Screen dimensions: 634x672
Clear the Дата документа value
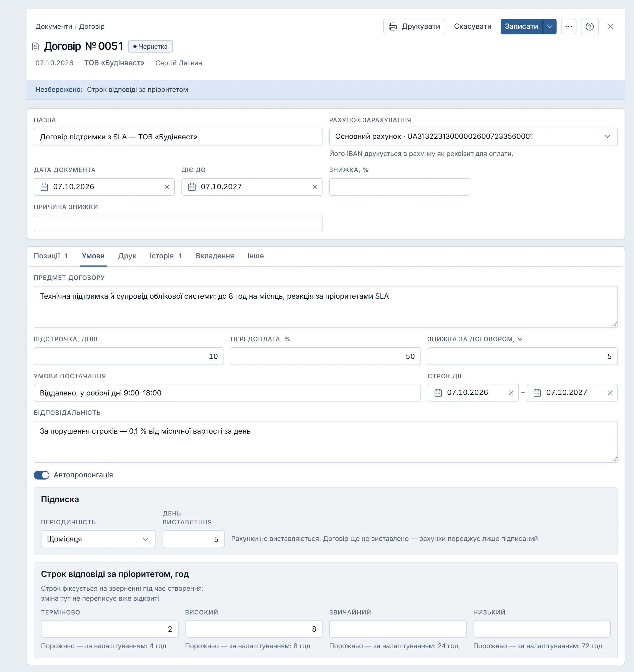click(x=167, y=187)
